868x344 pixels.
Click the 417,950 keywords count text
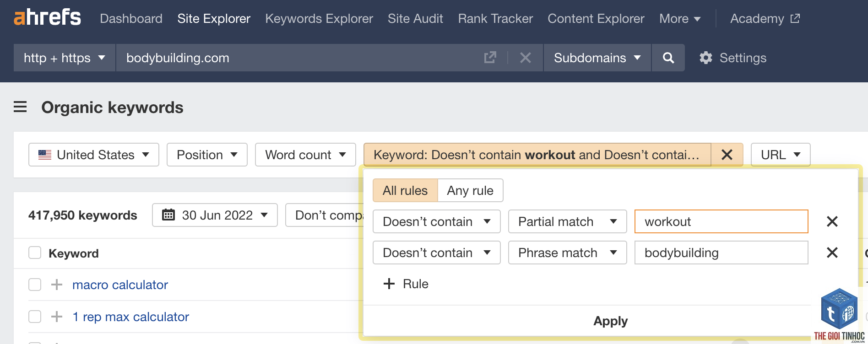(83, 215)
